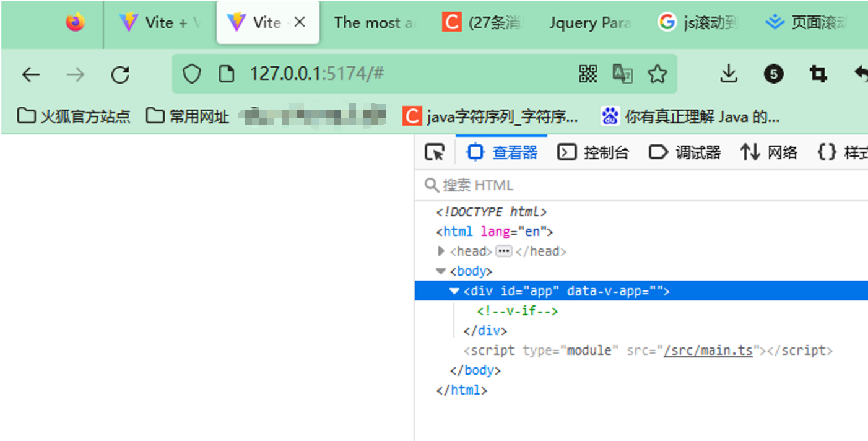Image resolution: width=868 pixels, height=441 pixels.
Task: Open the /src/main.ts link
Action: [708, 351]
